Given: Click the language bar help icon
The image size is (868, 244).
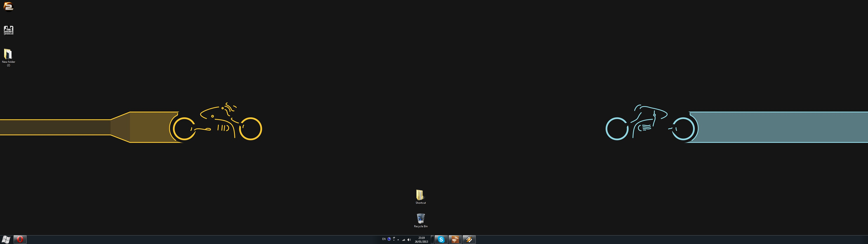Looking at the screenshot, I should tap(389, 239).
